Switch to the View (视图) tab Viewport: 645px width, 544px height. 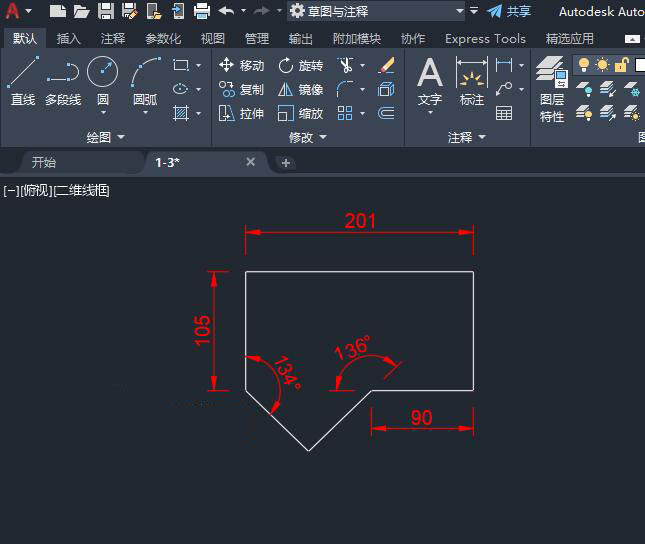click(x=213, y=39)
